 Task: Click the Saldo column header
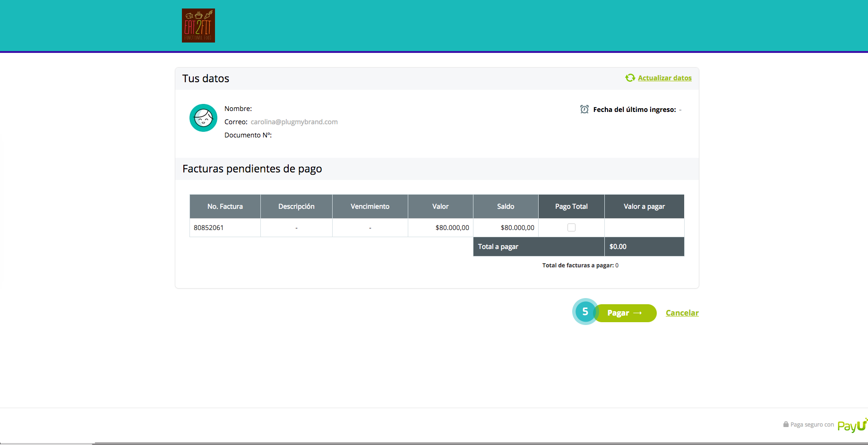click(506, 206)
